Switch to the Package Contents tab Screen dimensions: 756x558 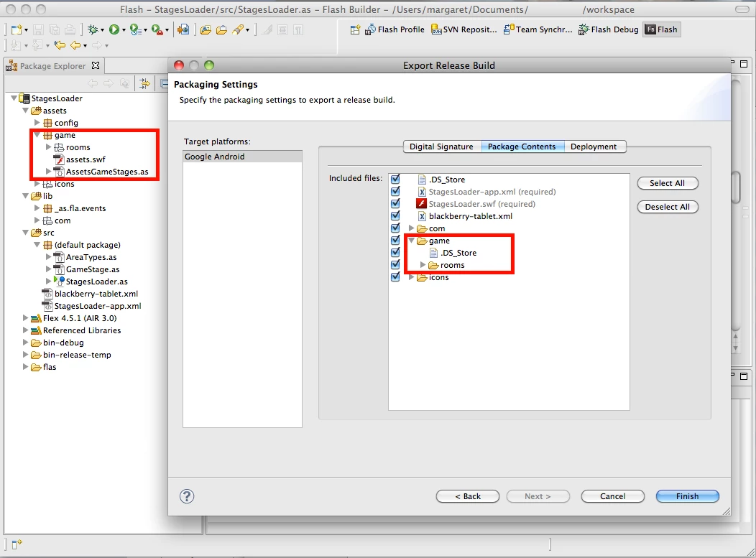click(x=522, y=147)
